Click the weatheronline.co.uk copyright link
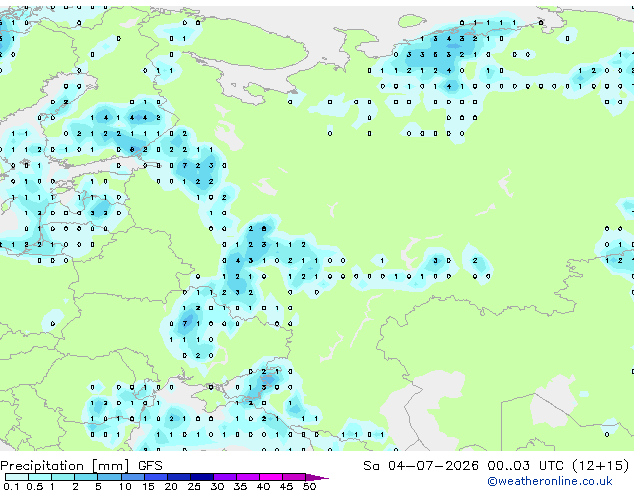Screen dimensions: 634x490 click(550, 481)
